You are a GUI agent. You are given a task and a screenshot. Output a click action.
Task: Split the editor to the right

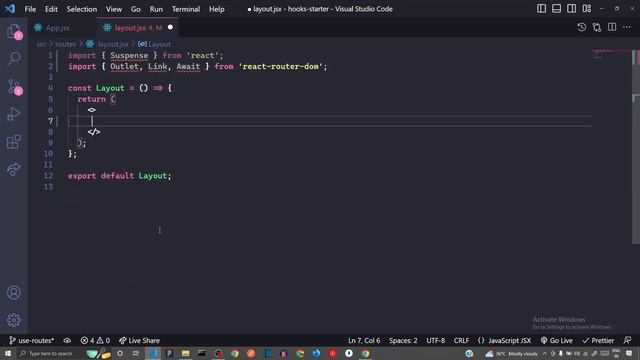tap(612, 27)
